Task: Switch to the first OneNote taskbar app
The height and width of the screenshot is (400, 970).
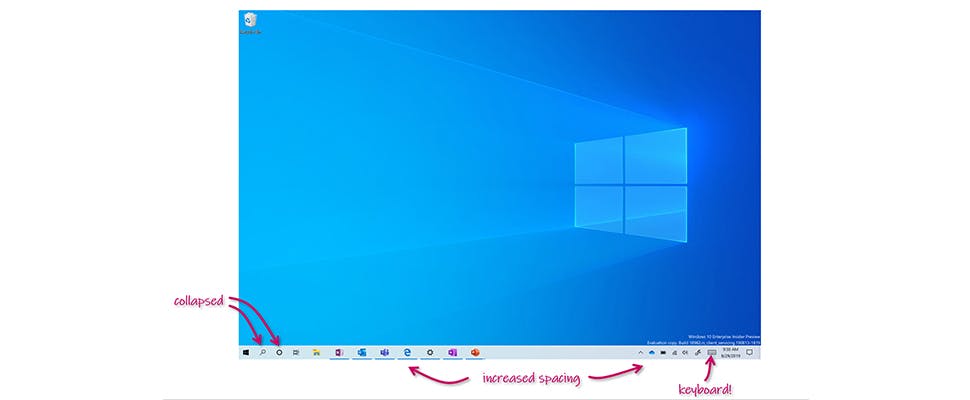Action: 339,352
